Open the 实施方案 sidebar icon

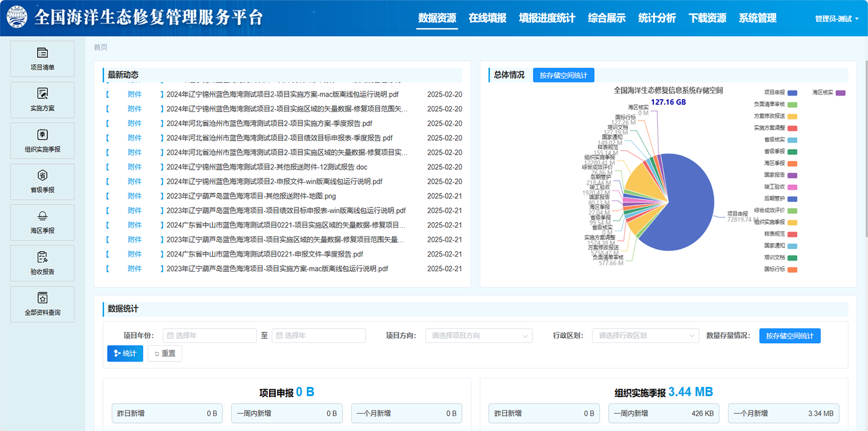click(42, 94)
